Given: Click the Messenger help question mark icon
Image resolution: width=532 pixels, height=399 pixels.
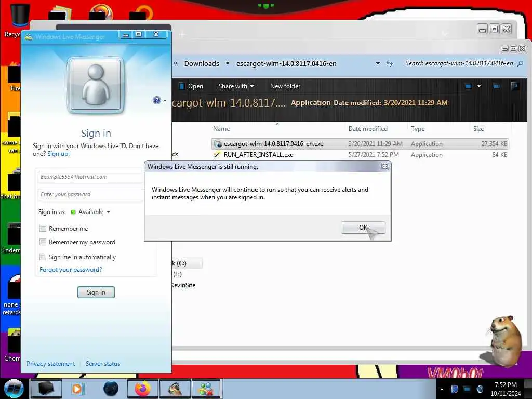Looking at the screenshot, I should coord(156,100).
